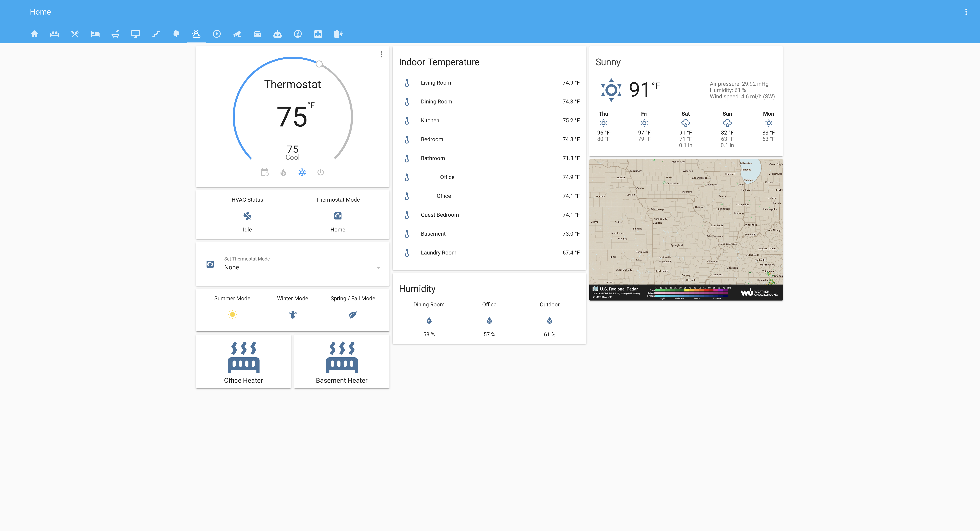This screenshot has width=980, height=531.
Task: Switch to the security camera tab
Action: [x=237, y=34]
